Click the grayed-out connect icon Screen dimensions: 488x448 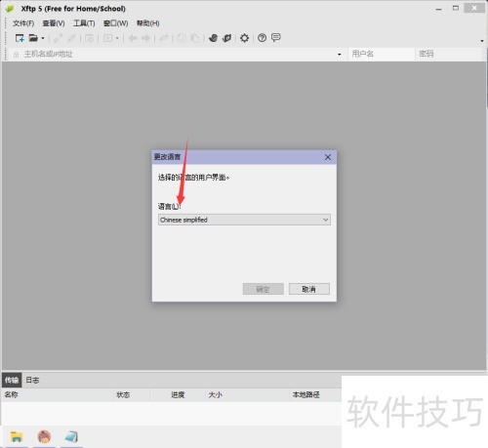[x=58, y=38]
